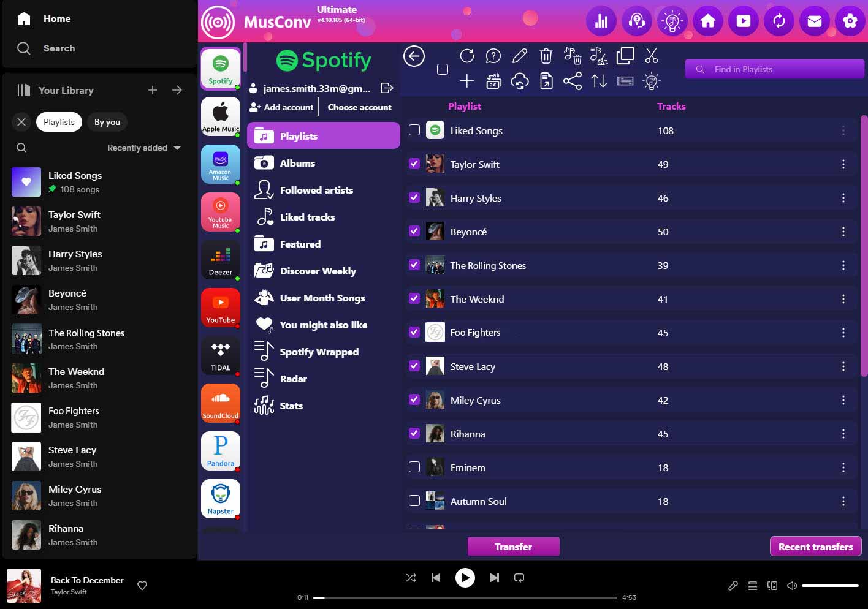Click the Transfer button
The image size is (868, 609).
coord(513,546)
